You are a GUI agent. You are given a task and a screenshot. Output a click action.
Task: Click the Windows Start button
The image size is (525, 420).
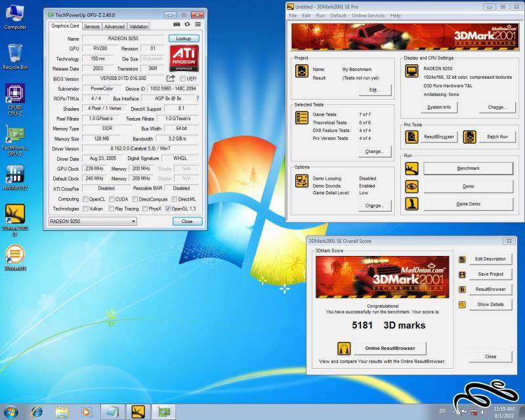[10, 412]
